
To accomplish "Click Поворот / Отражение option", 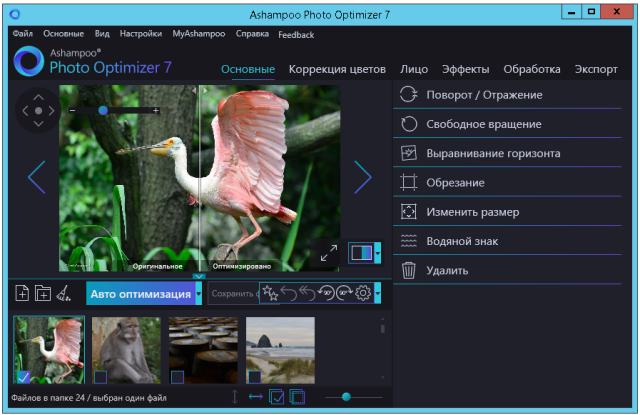I will click(x=507, y=95).
